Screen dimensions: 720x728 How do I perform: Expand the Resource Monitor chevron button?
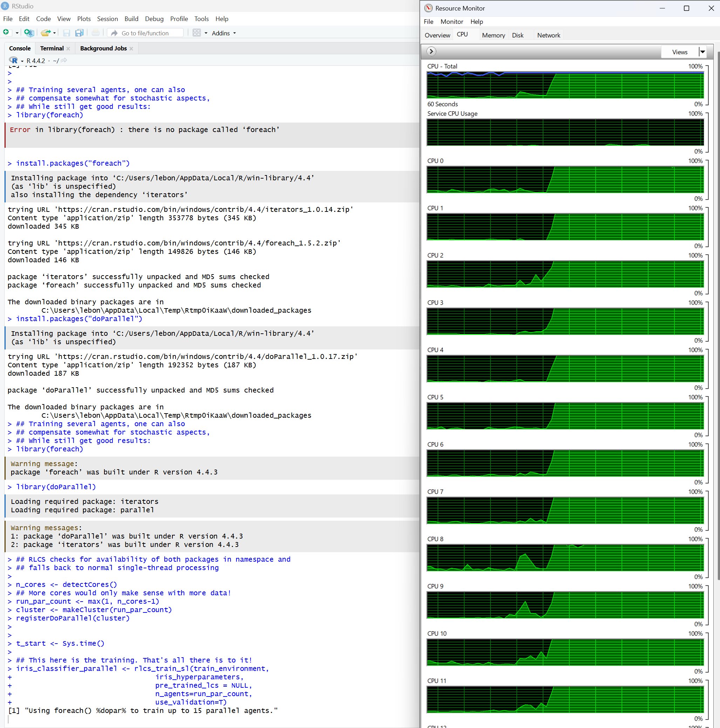(x=431, y=51)
